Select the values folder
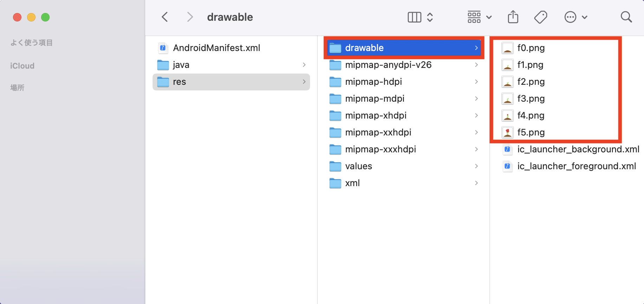This screenshot has width=644, height=304. (404, 166)
